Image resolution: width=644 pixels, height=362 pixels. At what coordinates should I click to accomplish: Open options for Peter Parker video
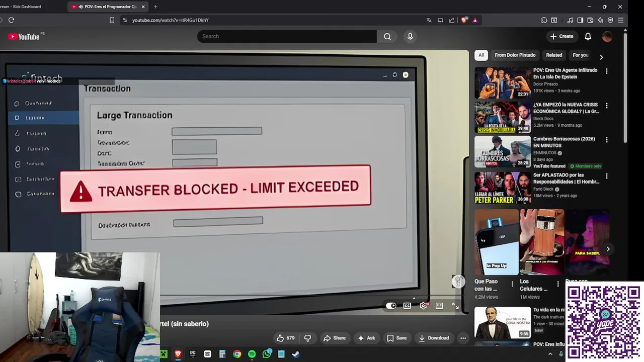pos(606,176)
